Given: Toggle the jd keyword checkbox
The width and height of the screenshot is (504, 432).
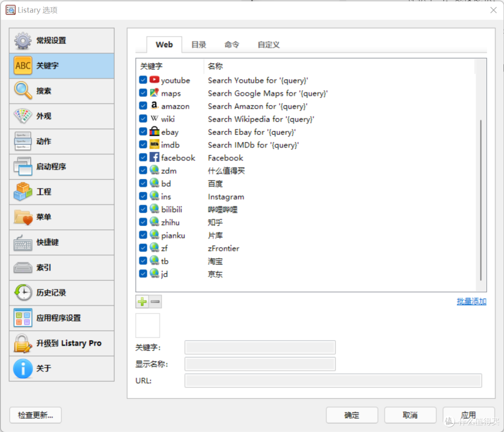Looking at the screenshot, I should pyautogui.click(x=143, y=274).
